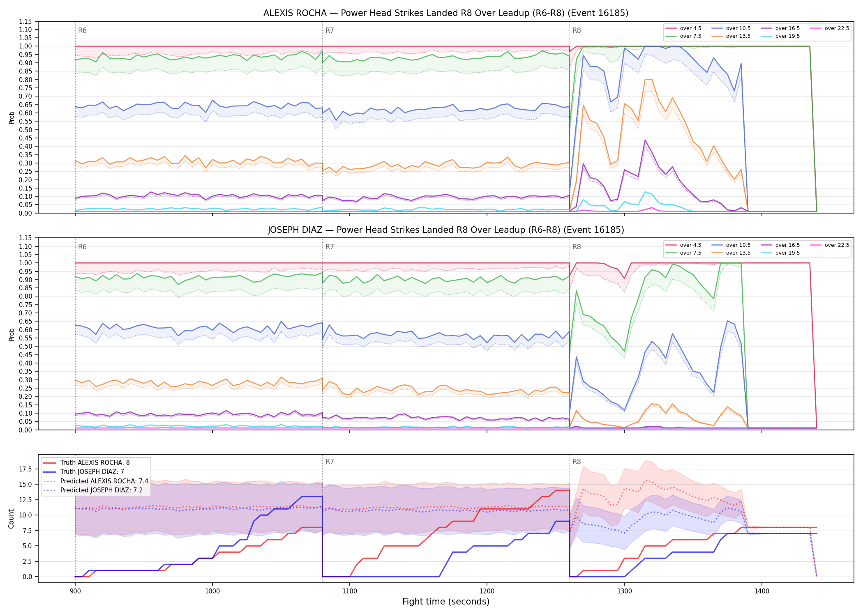
Task: Click the 1000 x-axis tick label
Action: click(x=212, y=591)
